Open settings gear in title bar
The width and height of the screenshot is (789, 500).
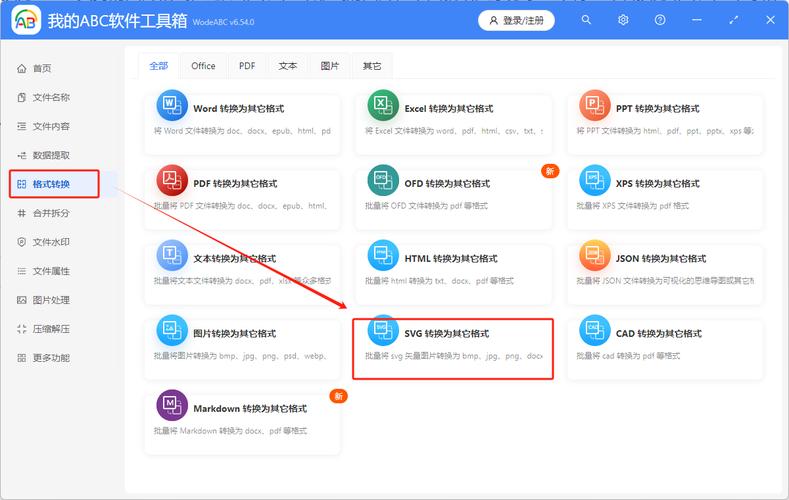[623, 20]
